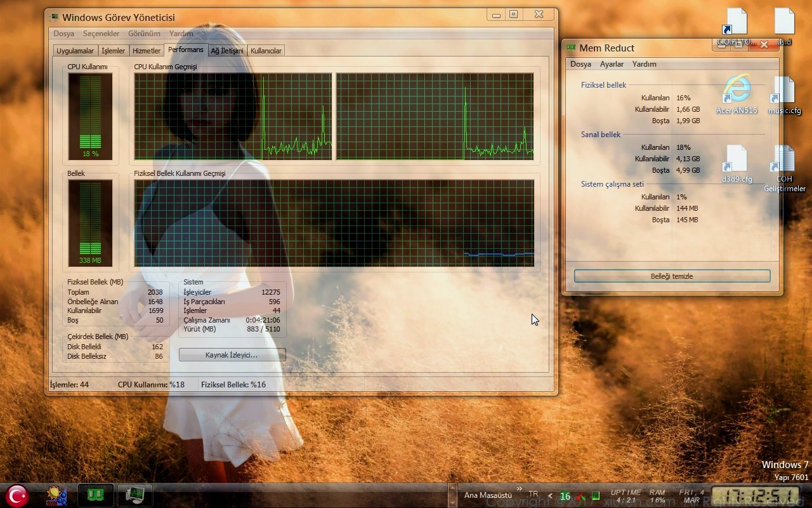Screen dimensions: 812x508
Task: Click the Belleği temizle button
Action: 672,276
